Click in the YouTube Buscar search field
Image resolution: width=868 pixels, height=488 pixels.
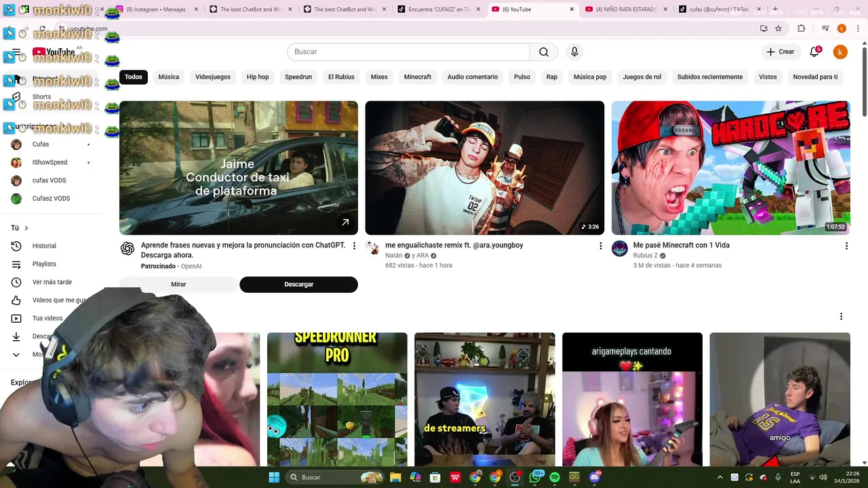(x=408, y=52)
